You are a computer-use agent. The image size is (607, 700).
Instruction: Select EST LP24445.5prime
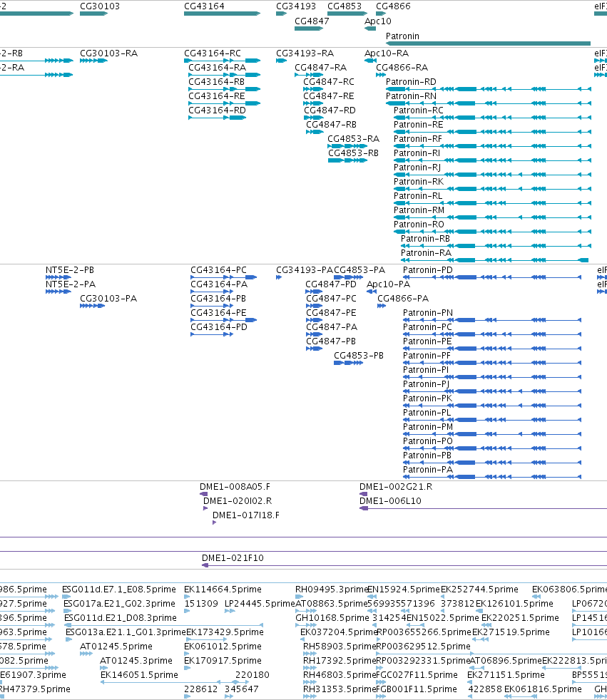260,604
